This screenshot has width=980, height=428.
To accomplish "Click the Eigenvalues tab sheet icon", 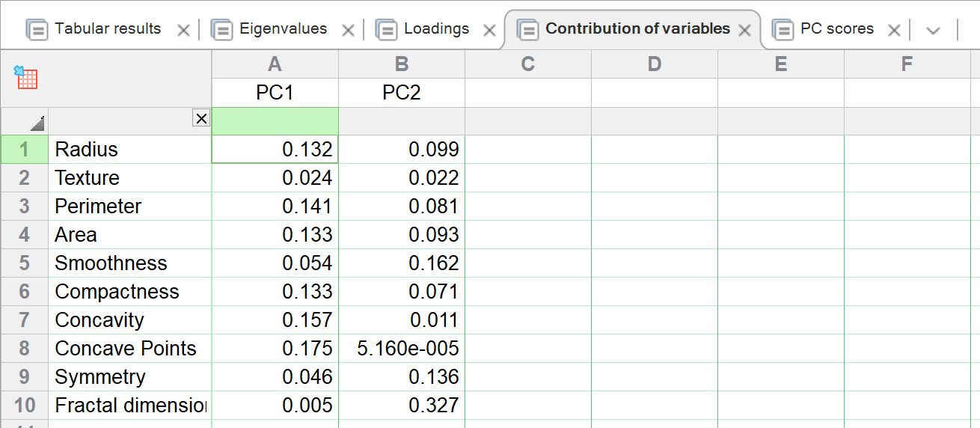I will click(222, 30).
